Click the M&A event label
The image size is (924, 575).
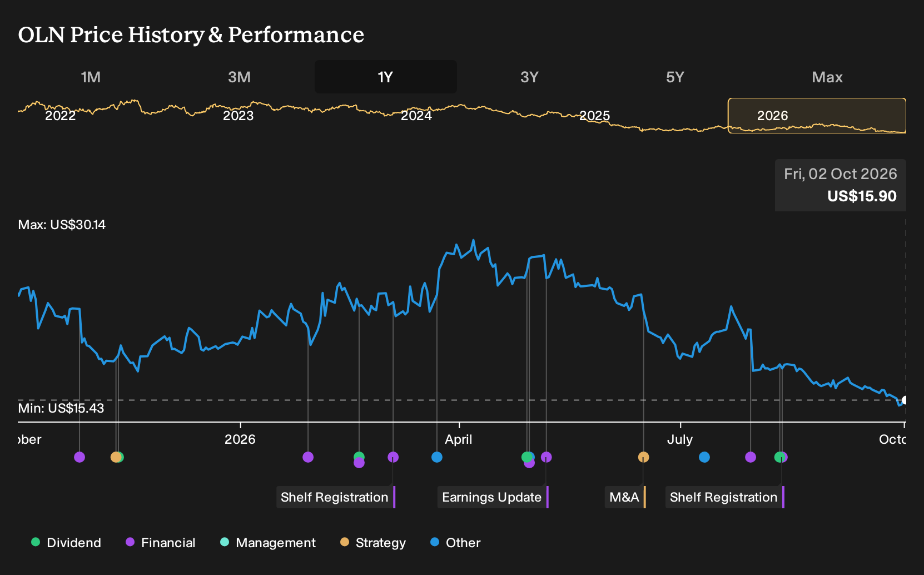coord(625,497)
